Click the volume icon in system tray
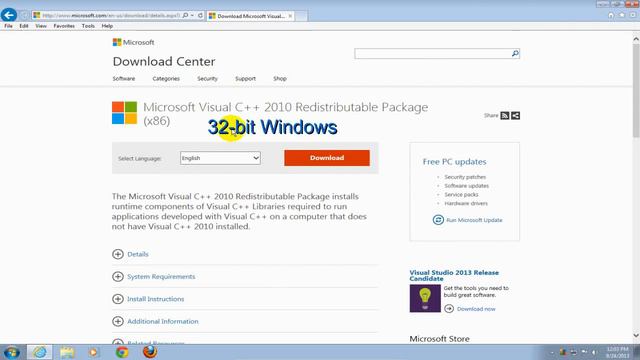Viewport: 640px width, 360px height. (x=594, y=352)
